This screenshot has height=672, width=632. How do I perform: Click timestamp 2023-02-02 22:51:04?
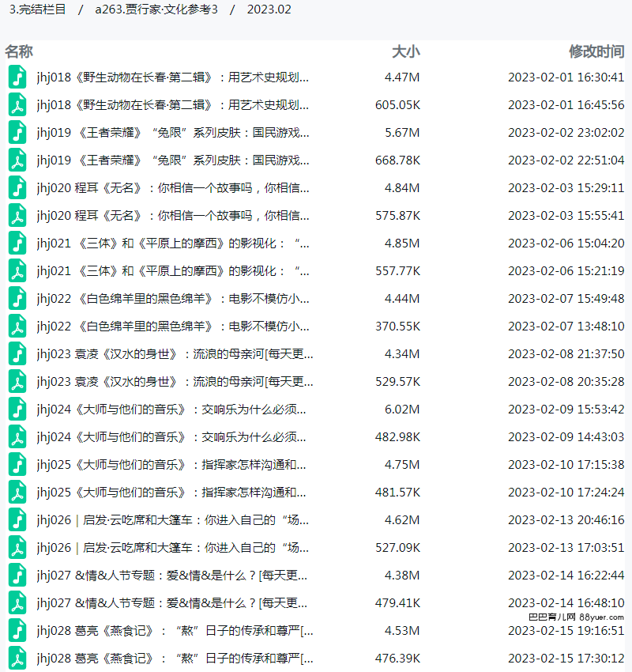click(x=566, y=160)
